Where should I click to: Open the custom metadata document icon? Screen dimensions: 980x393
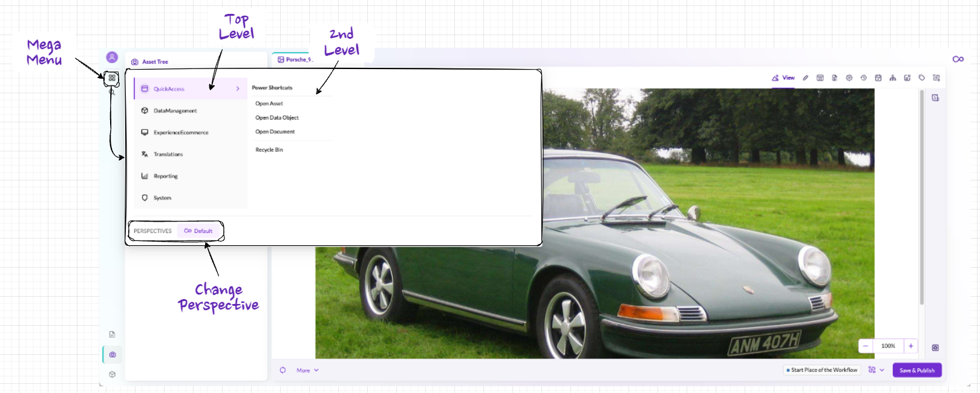click(835, 78)
